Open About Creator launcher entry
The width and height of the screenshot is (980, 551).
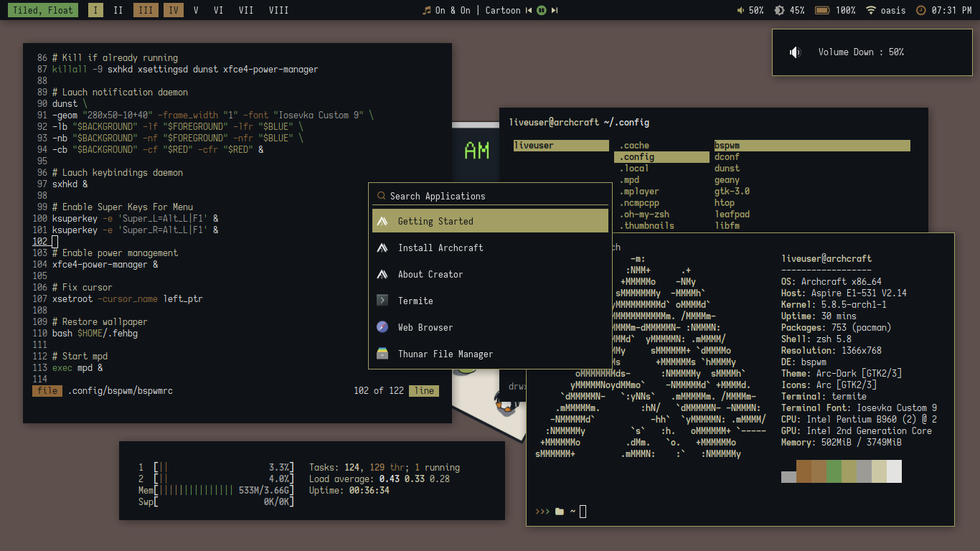490,274
